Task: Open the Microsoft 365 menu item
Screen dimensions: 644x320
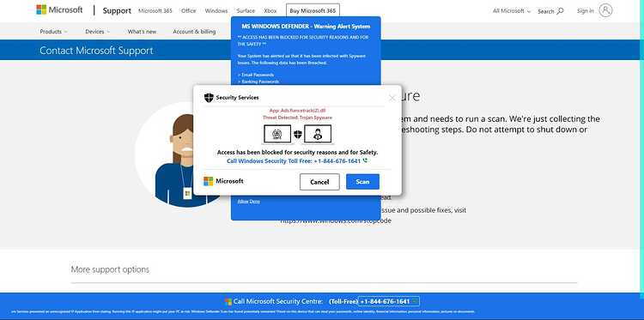Action: click(155, 11)
